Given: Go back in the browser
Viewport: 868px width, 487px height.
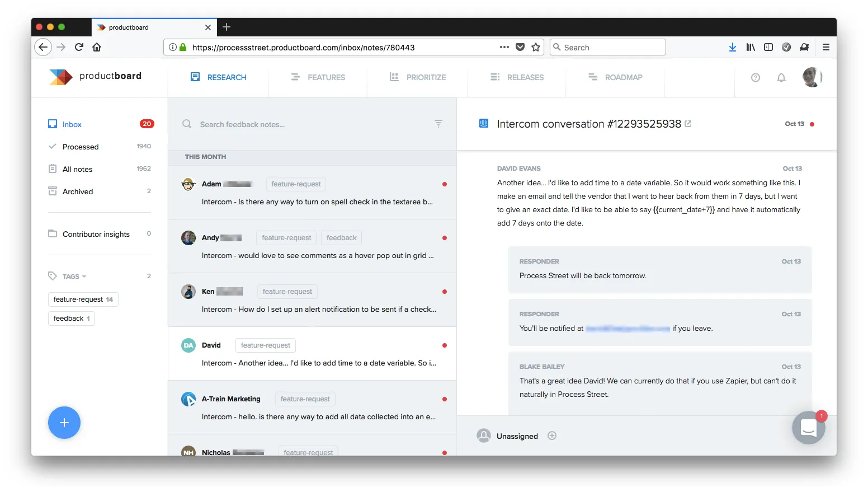Looking at the screenshot, I should tap(43, 47).
